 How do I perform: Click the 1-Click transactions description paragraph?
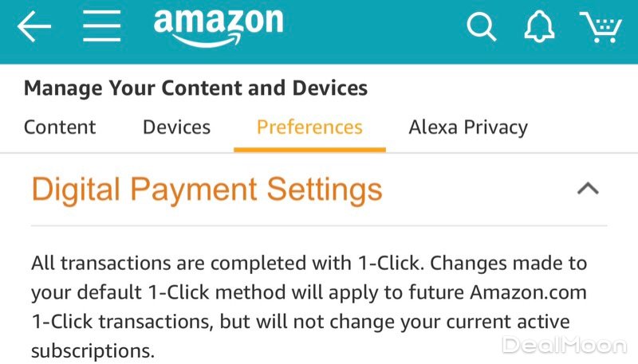tap(309, 307)
